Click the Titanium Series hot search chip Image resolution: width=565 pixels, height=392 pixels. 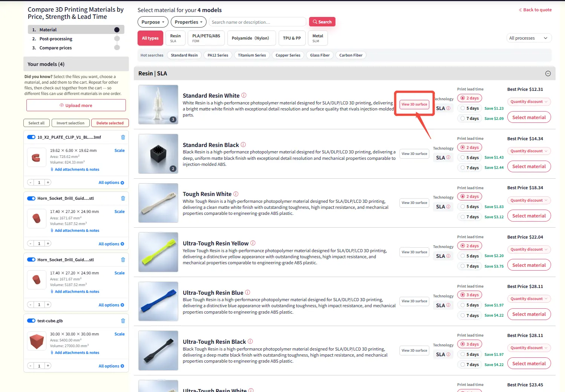point(252,55)
